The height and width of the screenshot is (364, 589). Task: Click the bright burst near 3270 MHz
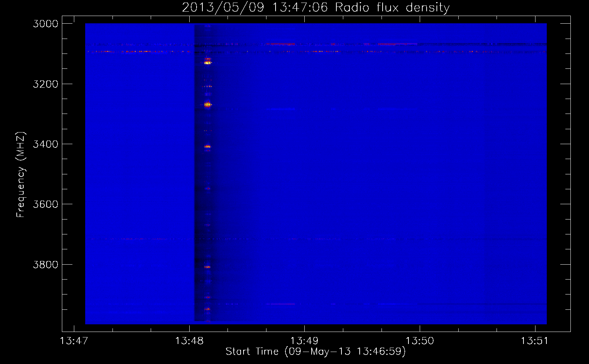pos(207,105)
